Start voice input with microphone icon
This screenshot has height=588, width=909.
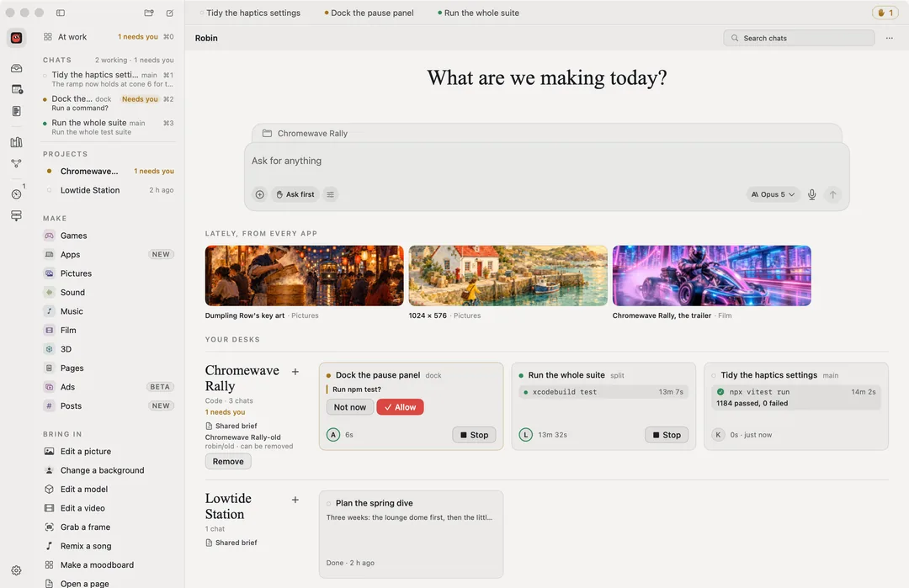pyautogui.click(x=811, y=194)
